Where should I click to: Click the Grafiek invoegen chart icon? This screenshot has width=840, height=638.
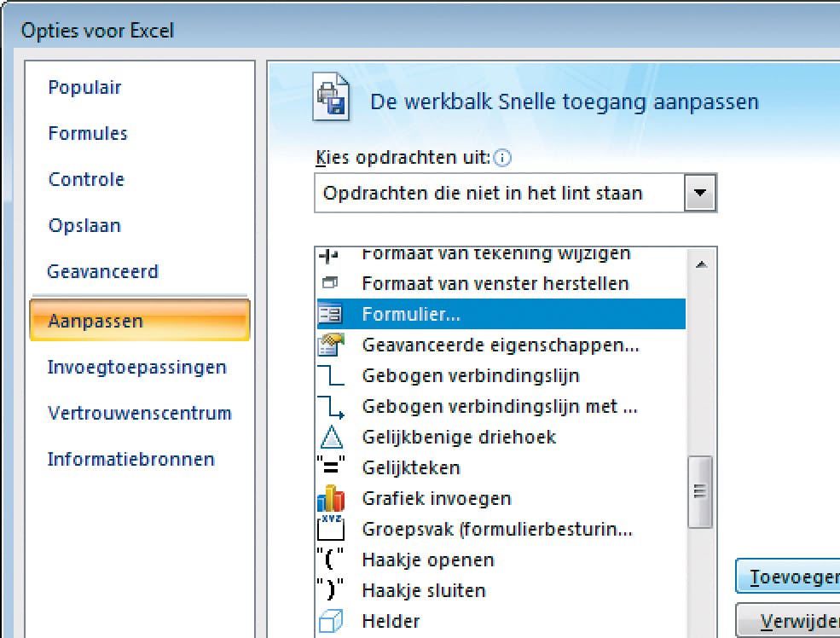331,498
